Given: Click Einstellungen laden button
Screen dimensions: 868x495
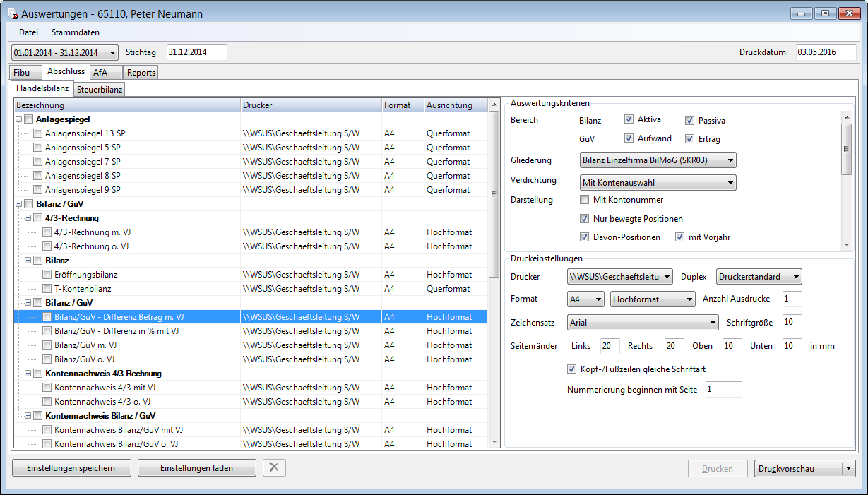Looking at the screenshot, I should point(196,468).
